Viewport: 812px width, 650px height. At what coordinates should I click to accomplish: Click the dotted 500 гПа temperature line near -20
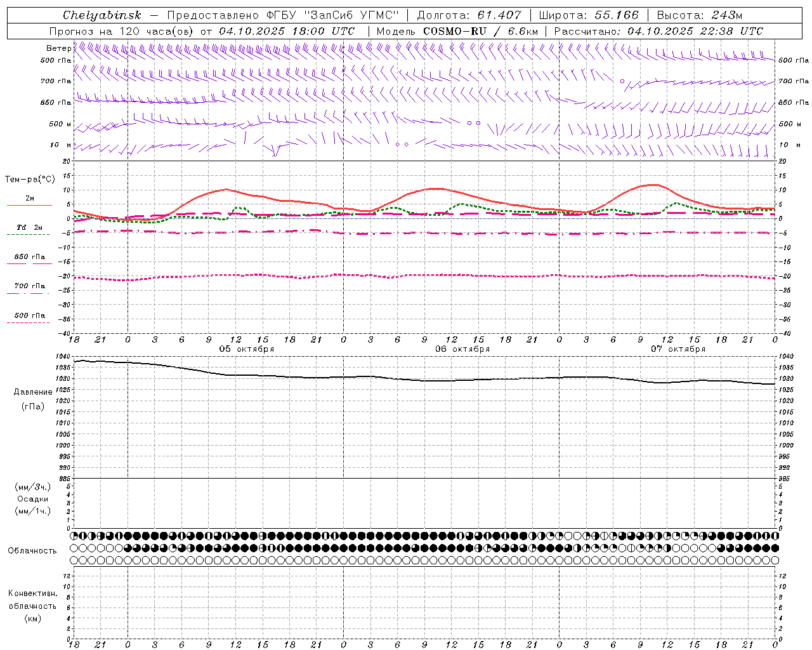425,275
